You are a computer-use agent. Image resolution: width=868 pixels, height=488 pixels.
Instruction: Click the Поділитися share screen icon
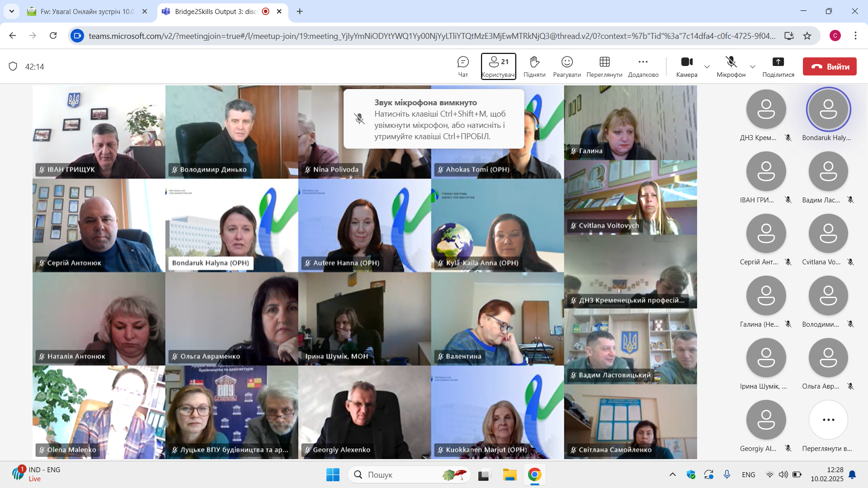click(778, 66)
